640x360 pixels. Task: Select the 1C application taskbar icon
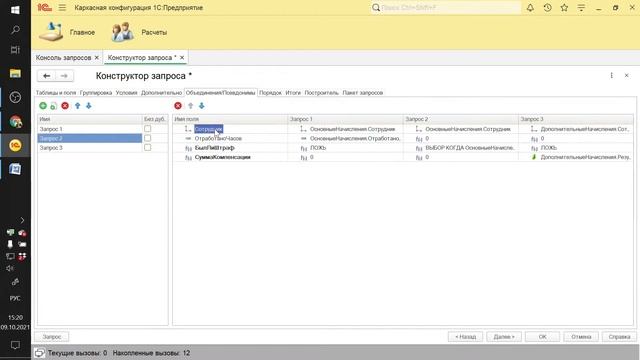coord(15,145)
